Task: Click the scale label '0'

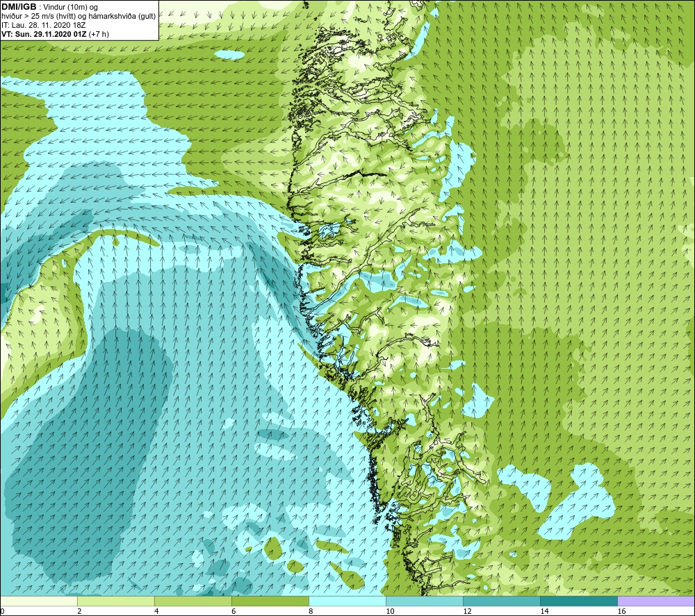Action: pos(2,611)
